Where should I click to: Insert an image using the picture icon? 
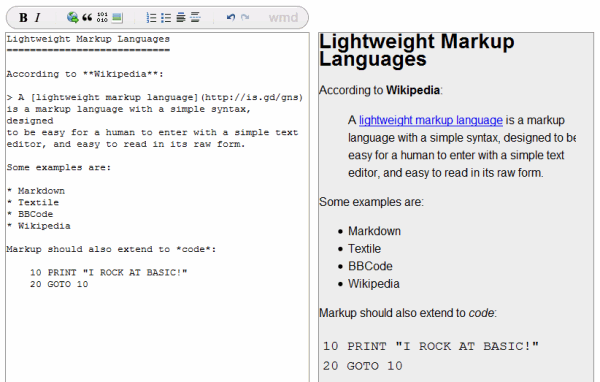click(x=117, y=18)
